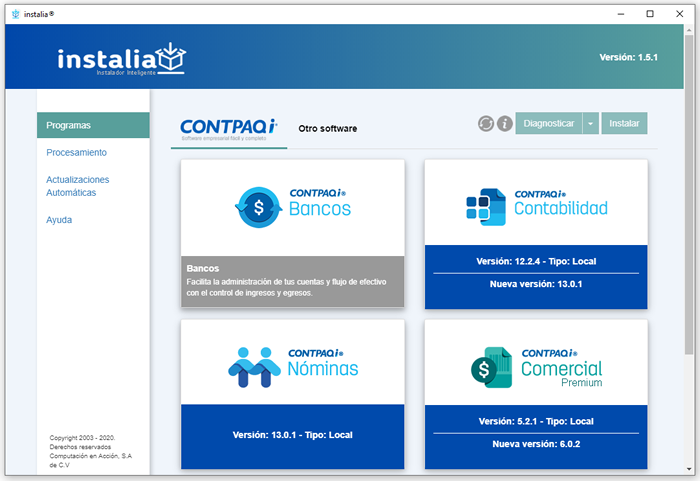This screenshot has height=481, width=700.
Task: Click the instalia icon in the title bar
Action: click(16, 14)
